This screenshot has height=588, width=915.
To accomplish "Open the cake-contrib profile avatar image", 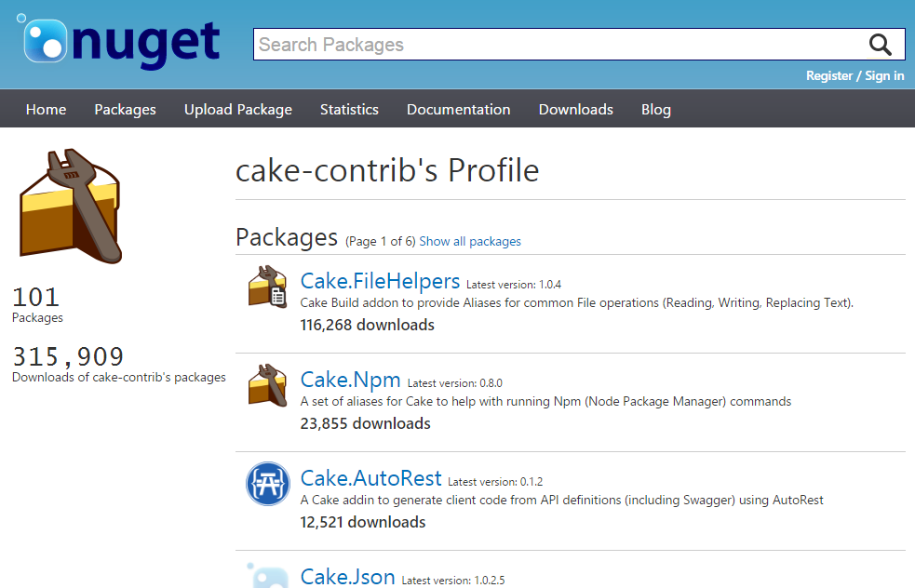I will [71, 206].
